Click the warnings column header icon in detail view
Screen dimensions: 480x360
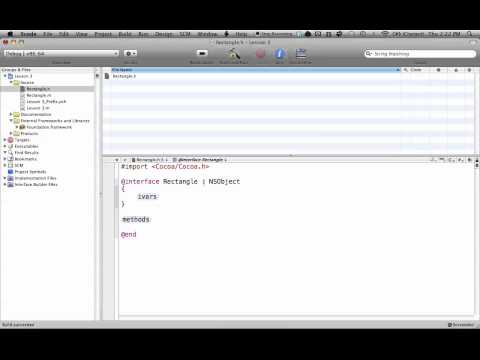click(x=456, y=70)
